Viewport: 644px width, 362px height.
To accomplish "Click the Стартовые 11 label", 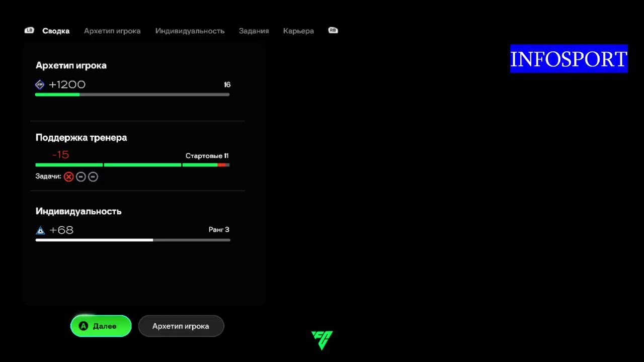I will (207, 156).
